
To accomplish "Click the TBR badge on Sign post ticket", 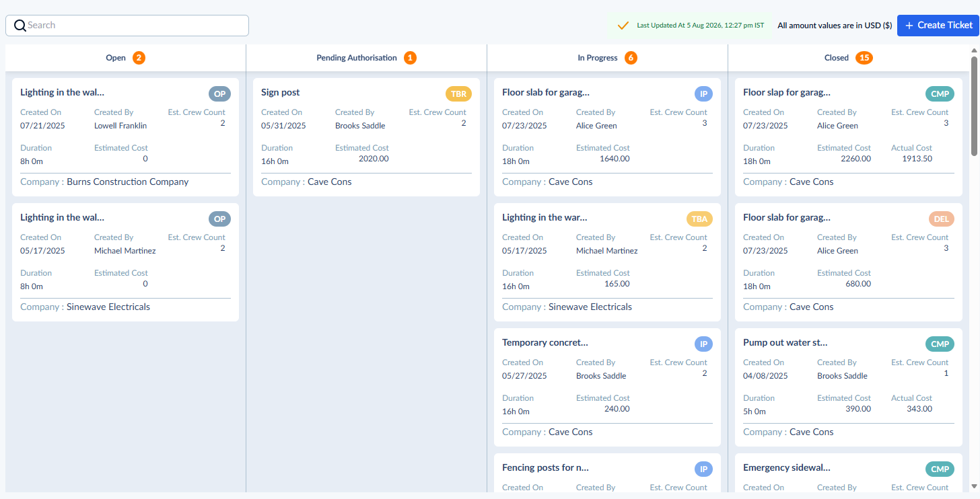I will [x=458, y=94].
